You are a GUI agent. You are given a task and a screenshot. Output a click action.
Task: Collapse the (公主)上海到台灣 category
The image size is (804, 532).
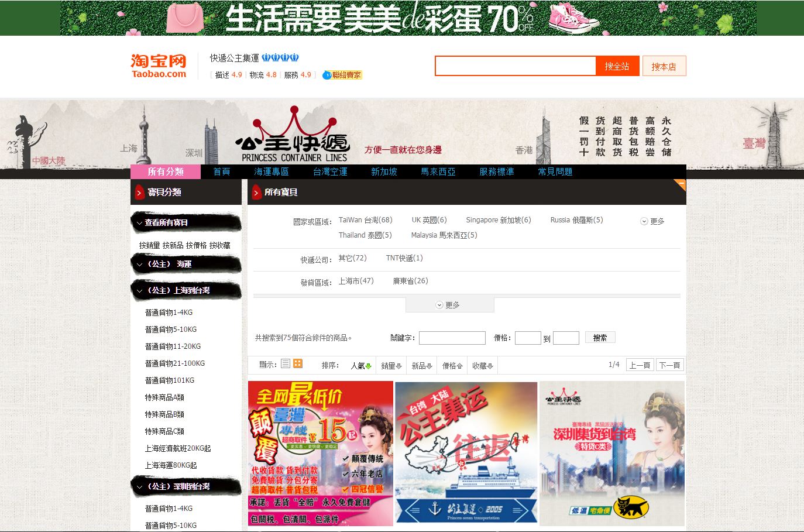click(x=186, y=290)
